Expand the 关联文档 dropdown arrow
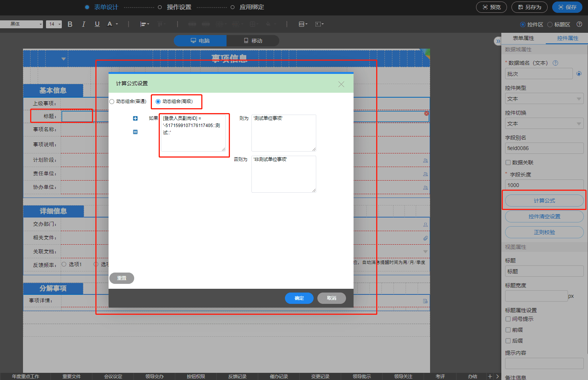Viewport: 588px width, 380px height. click(426, 251)
